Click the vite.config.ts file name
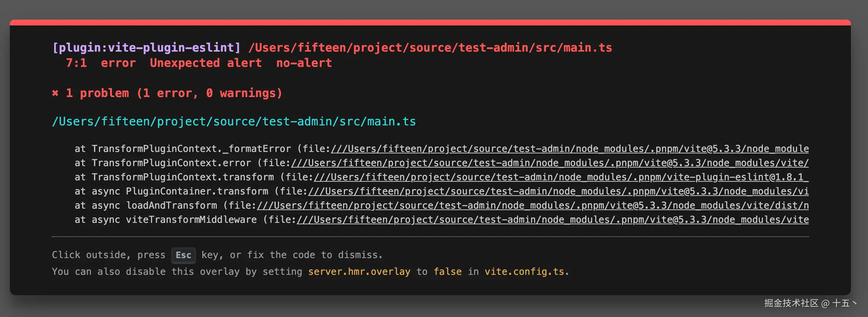 pyautogui.click(x=524, y=272)
